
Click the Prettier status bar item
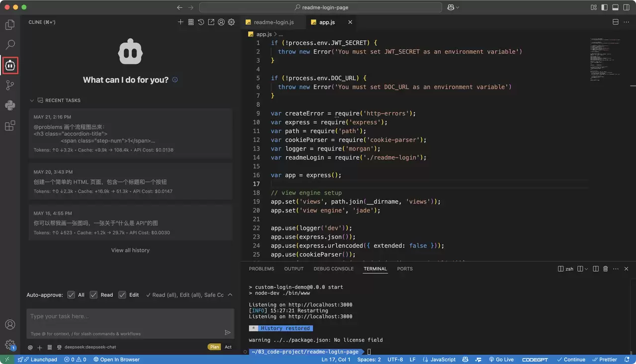pos(605,360)
